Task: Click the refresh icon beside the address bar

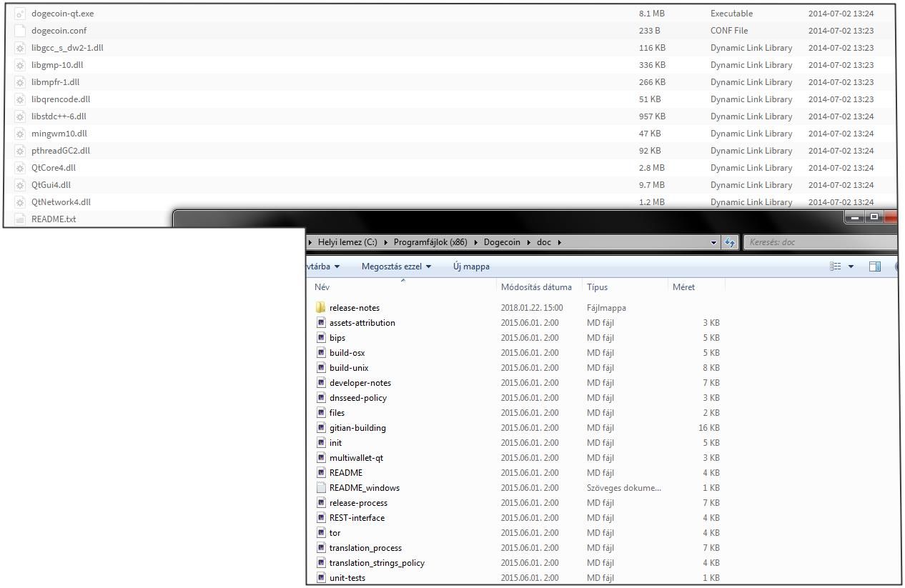Action: click(730, 242)
